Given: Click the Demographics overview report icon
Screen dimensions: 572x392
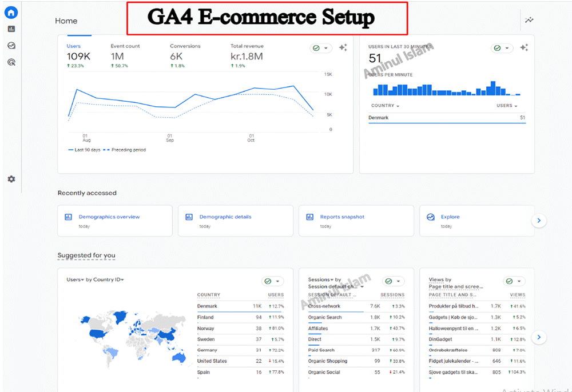Looking at the screenshot, I should coord(68,217).
